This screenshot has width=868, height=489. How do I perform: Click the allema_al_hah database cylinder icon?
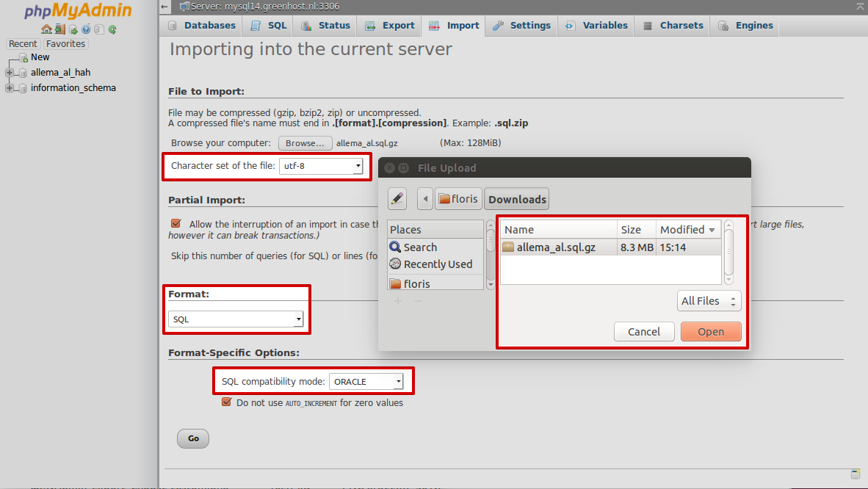coord(23,73)
